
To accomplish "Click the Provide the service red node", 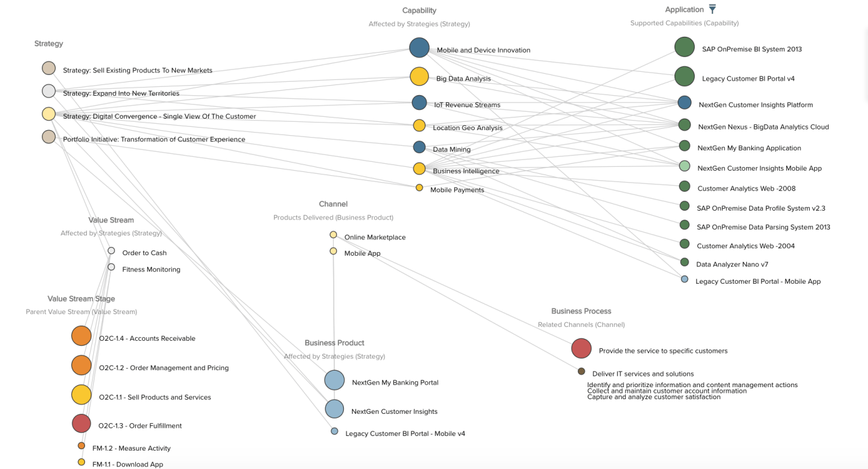I will point(581,348).
